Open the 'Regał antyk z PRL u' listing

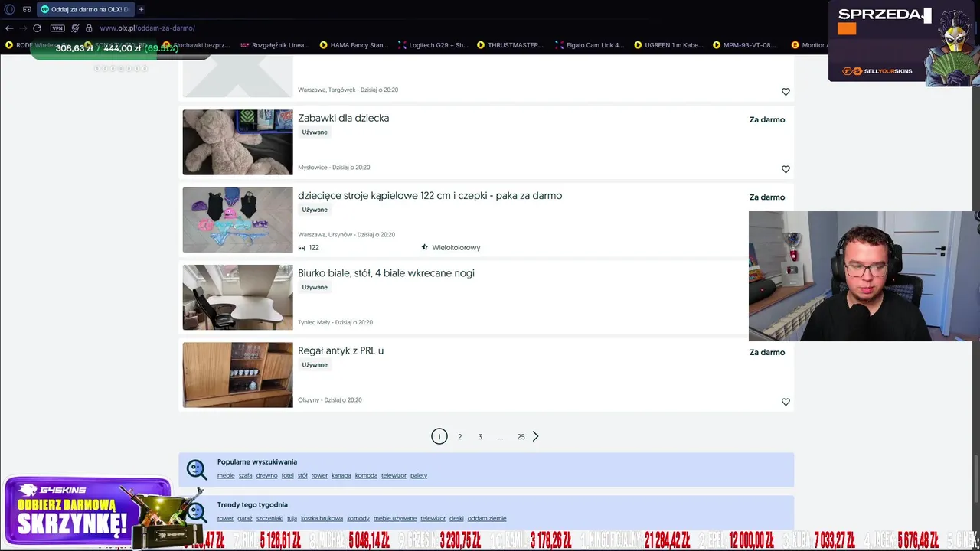click(x=341, y=350)
